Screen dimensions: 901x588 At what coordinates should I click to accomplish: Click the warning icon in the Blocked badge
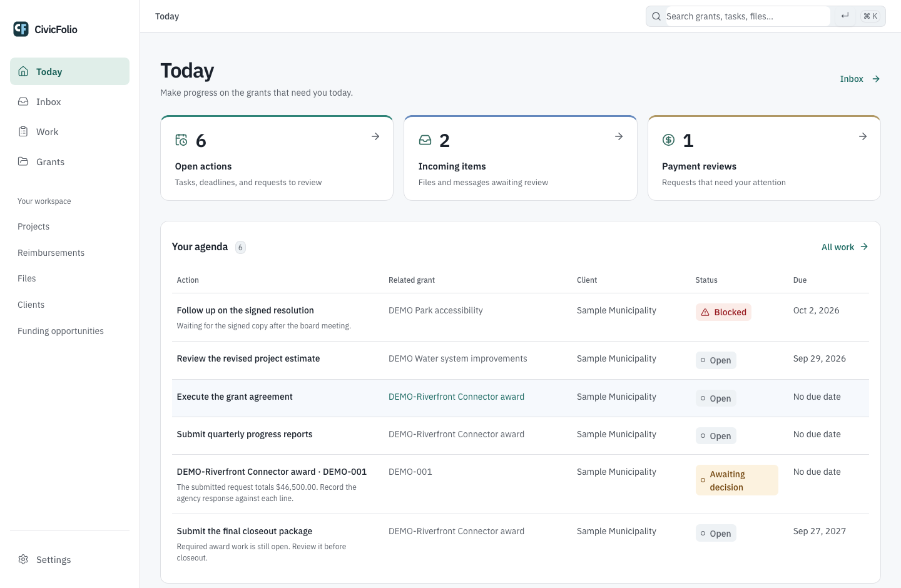pos(705,312)
